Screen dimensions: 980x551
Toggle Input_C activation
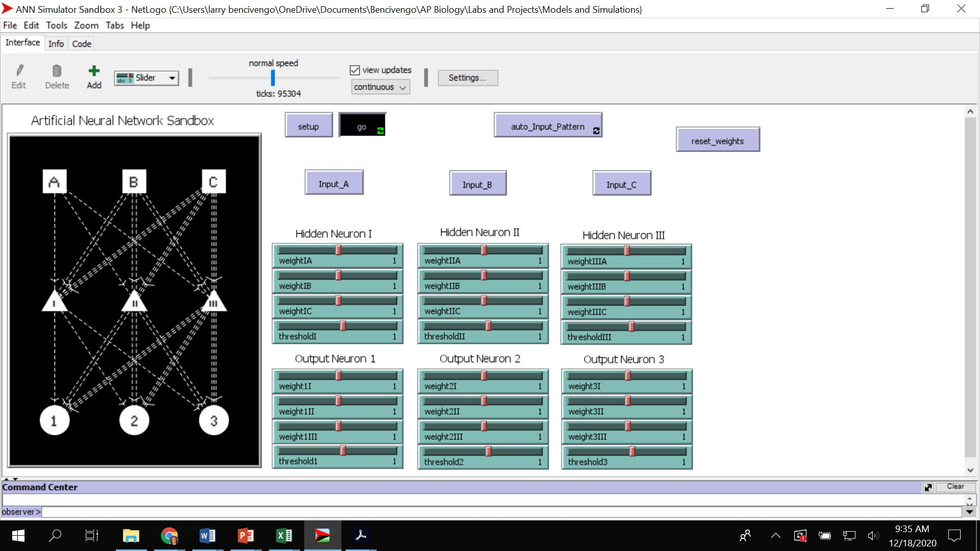[x=621, y=184]
